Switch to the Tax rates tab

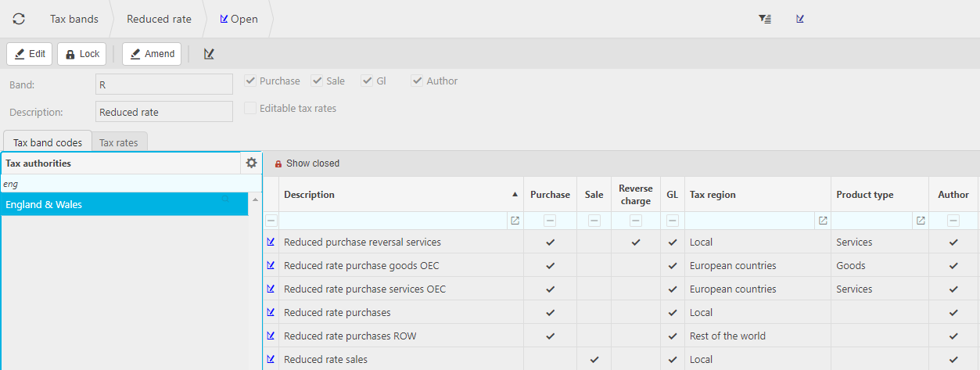coord(118,142)
